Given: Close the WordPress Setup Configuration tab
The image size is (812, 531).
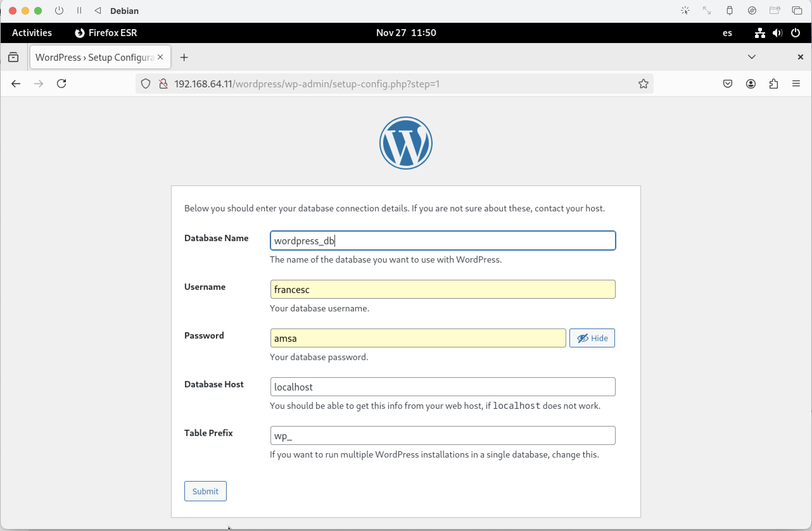Looking at the screenshot, I should (x=160, y=57).
